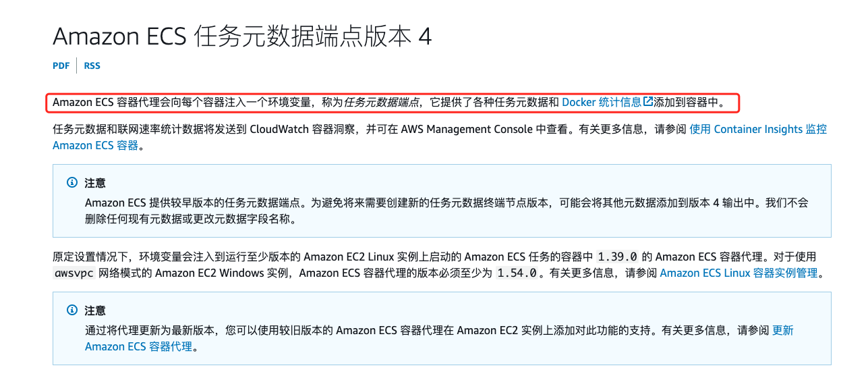This screenshot has width=868, height=374.
Task: Open 使用 Container Insights 监控 link
Action: pos(758,129)
